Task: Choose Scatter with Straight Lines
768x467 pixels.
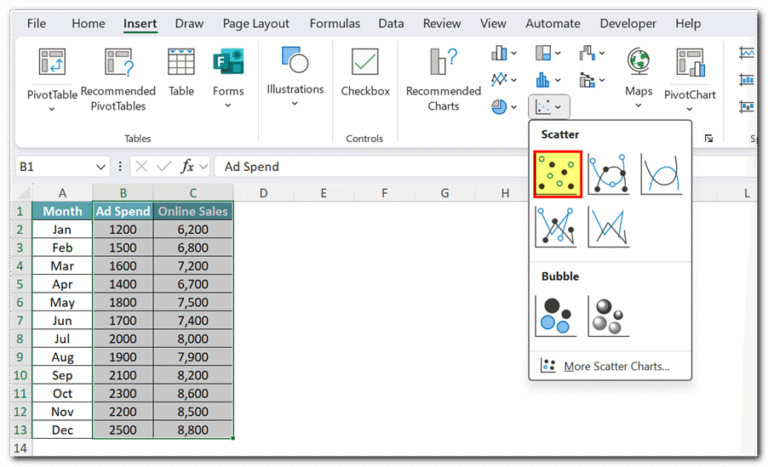Action: pyautogui.click(x=608, y=227)
